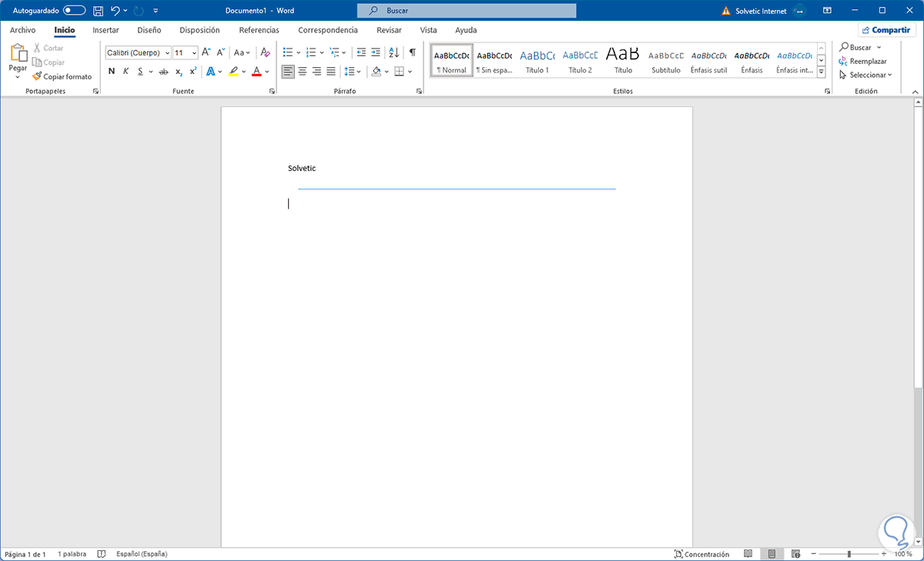Turn on the Autoguardado switch

click(74, 11)
